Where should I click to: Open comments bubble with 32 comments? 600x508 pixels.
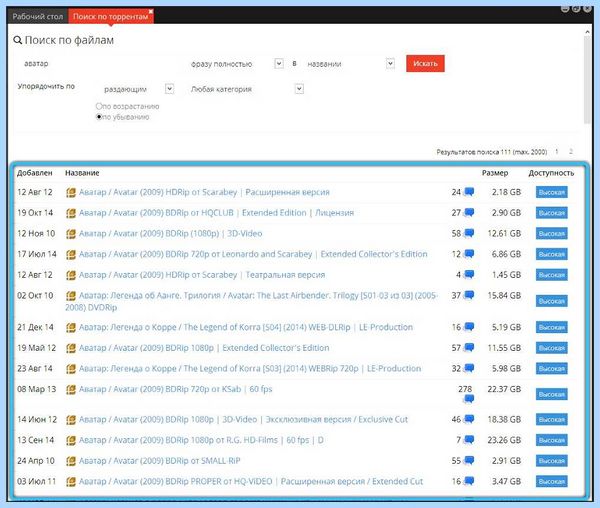pos(469,368)
